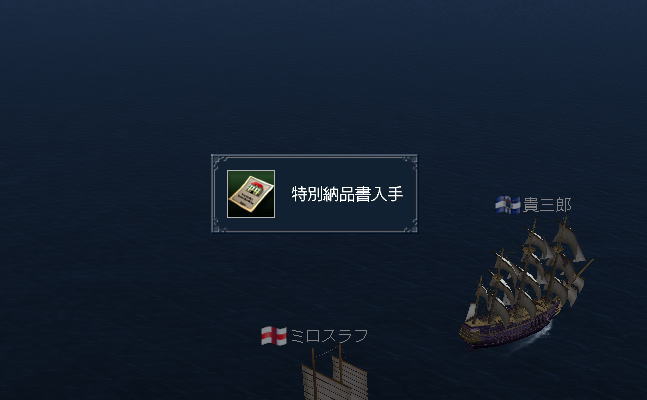647x400 pixels.
Task: Select the player name 貴三郎
Action: tap(547, 205)
